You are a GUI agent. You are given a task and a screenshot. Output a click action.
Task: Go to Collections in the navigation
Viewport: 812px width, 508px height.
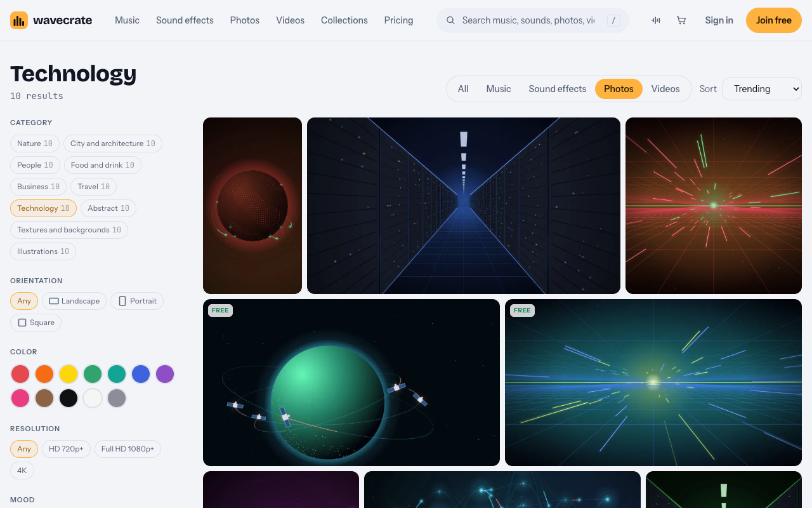(344, 20)
